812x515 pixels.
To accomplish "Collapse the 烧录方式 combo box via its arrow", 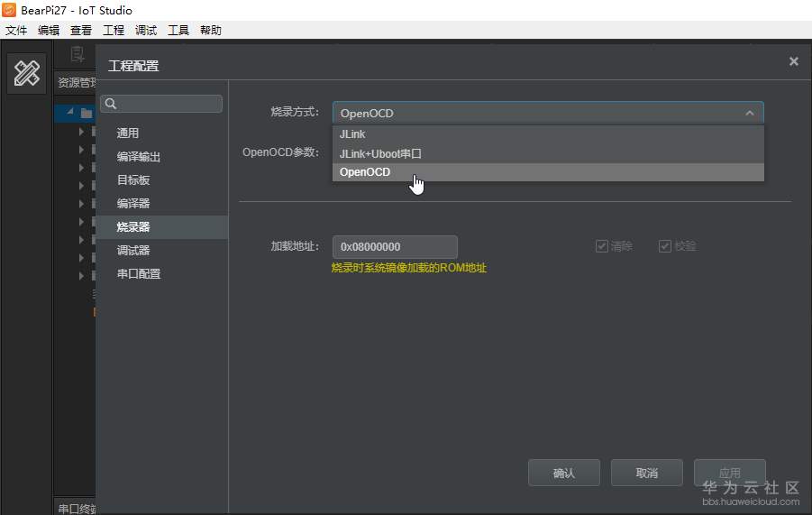I will [x=749, y=113].
